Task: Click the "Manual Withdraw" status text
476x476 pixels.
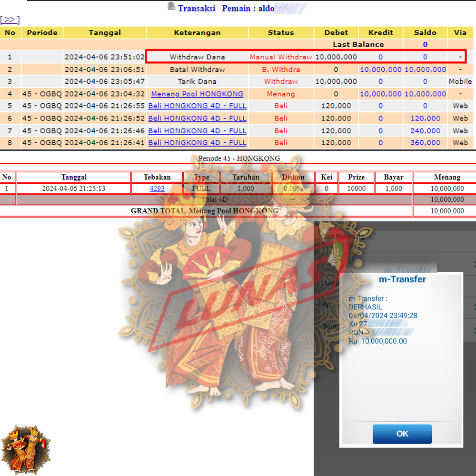Action: [x=281, y=57]
